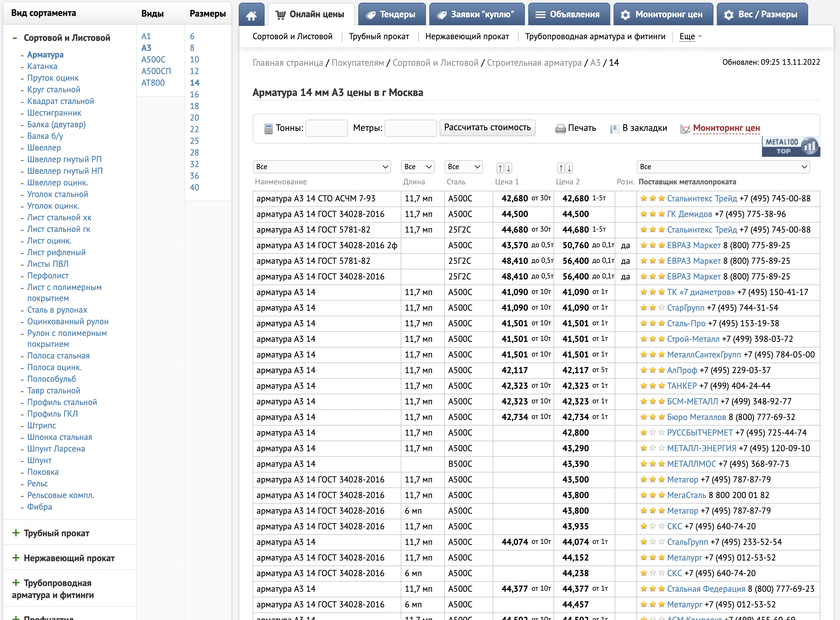Open Нержавеющий прокат in submenu
This screenshot has height=620, width=840.
467,37
